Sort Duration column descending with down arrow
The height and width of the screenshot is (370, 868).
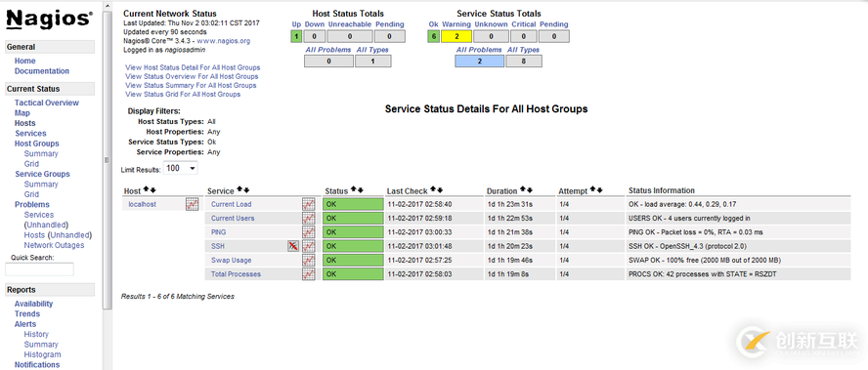pos(530,189)
